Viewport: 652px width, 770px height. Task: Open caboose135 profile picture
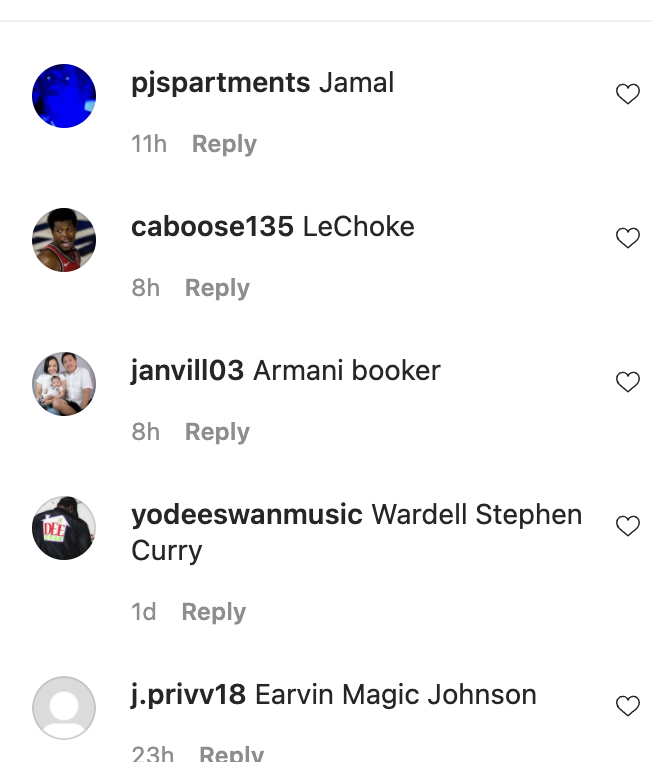(64, 240)
